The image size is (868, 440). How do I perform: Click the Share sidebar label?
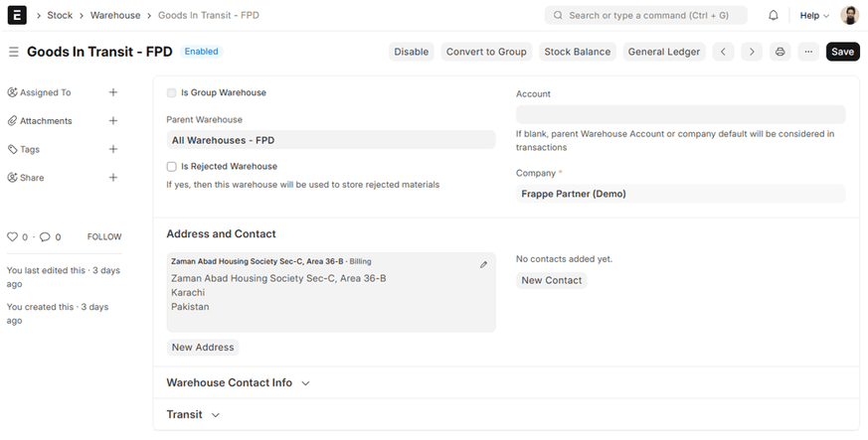pos(32,178)
